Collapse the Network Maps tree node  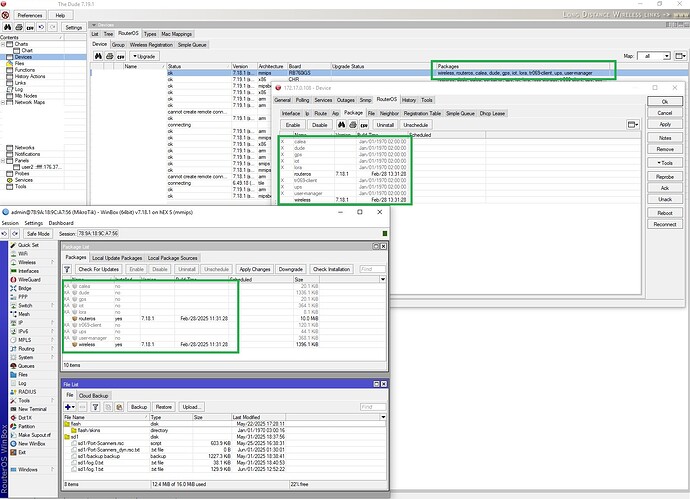point(5,102)
